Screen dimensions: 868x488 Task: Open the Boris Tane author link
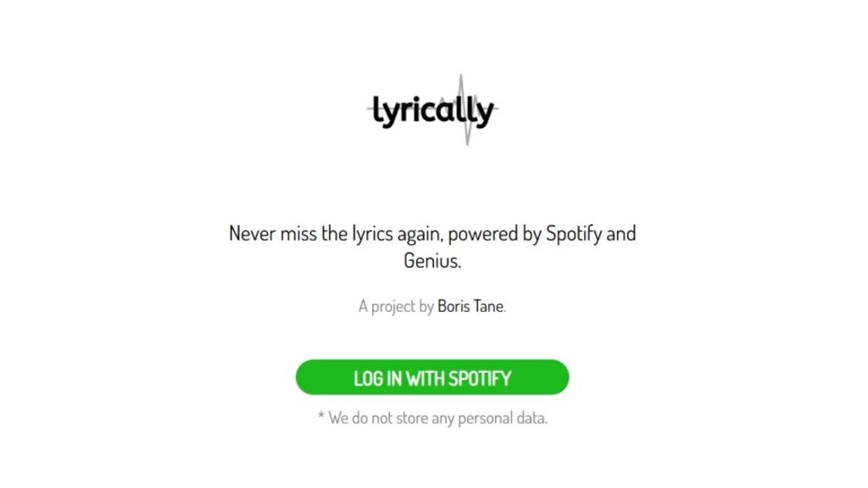(x=470, y=306)
